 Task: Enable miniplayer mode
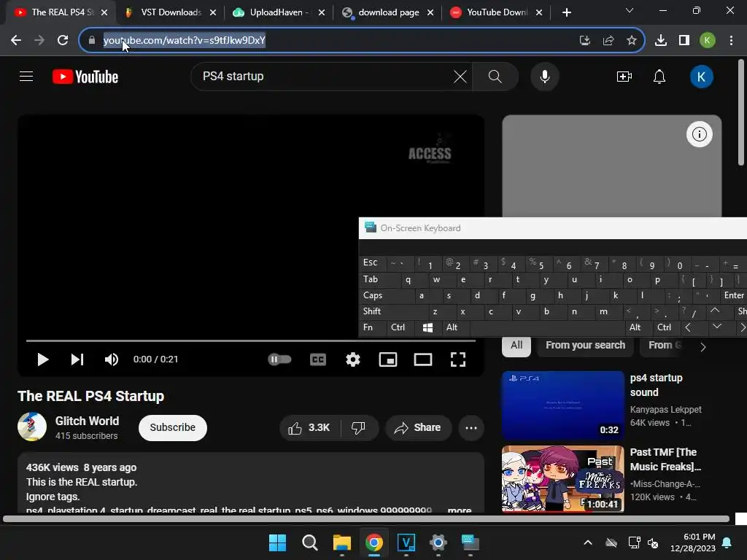click(x=388, y=359)
